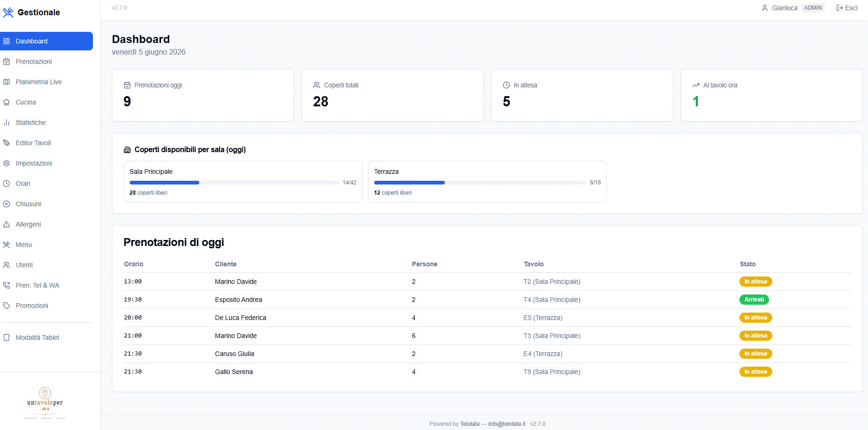This screenshot has height=430, width=868.
Task: Click the Planimetria Live map icon
Action: pos(6,82)
